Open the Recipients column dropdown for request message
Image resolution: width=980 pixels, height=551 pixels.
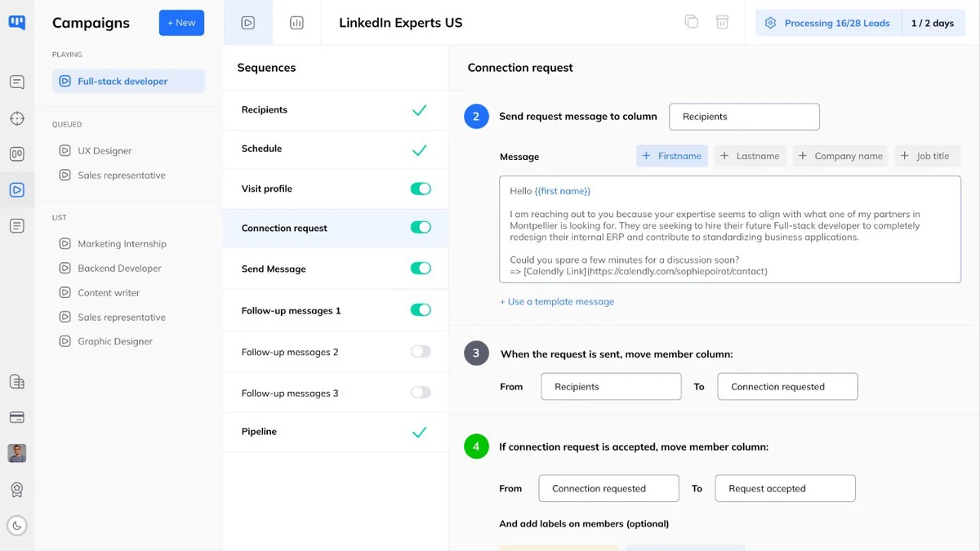[744, 117]
